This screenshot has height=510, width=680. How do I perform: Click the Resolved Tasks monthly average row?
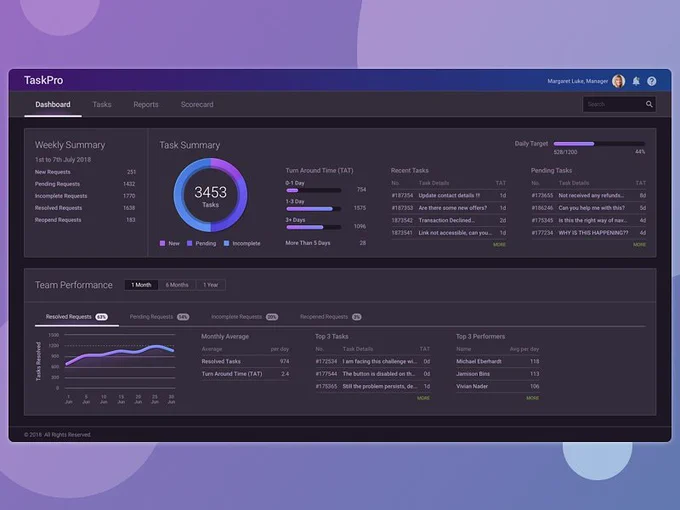245,362
